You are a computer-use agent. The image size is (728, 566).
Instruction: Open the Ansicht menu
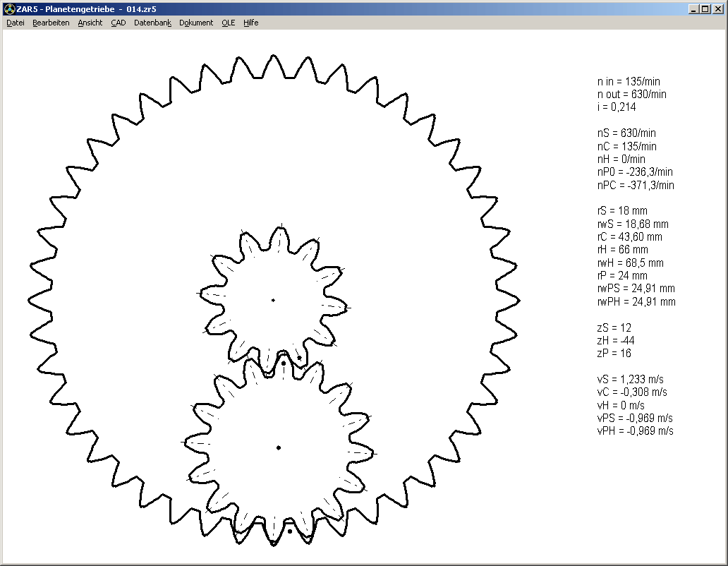tap(90, 23)
